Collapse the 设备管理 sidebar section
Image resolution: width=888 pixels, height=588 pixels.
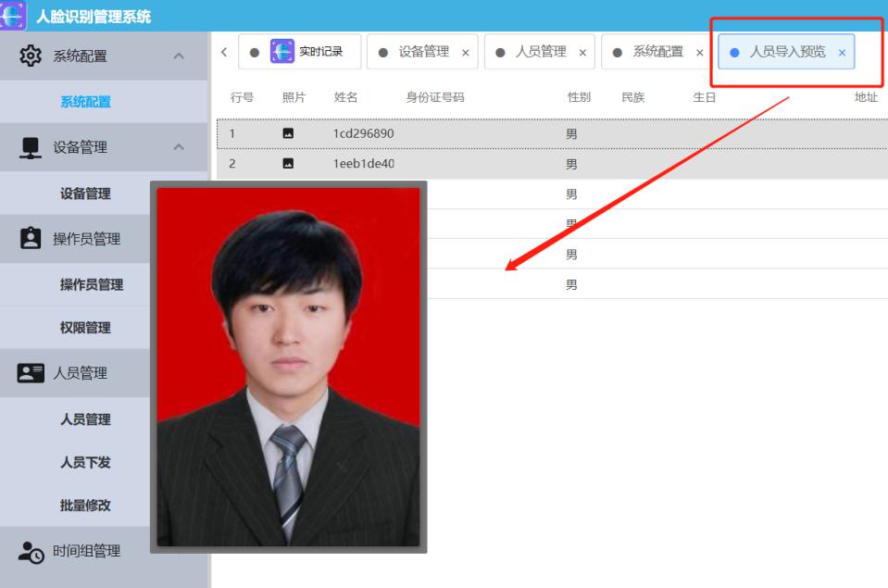[179, 147]
